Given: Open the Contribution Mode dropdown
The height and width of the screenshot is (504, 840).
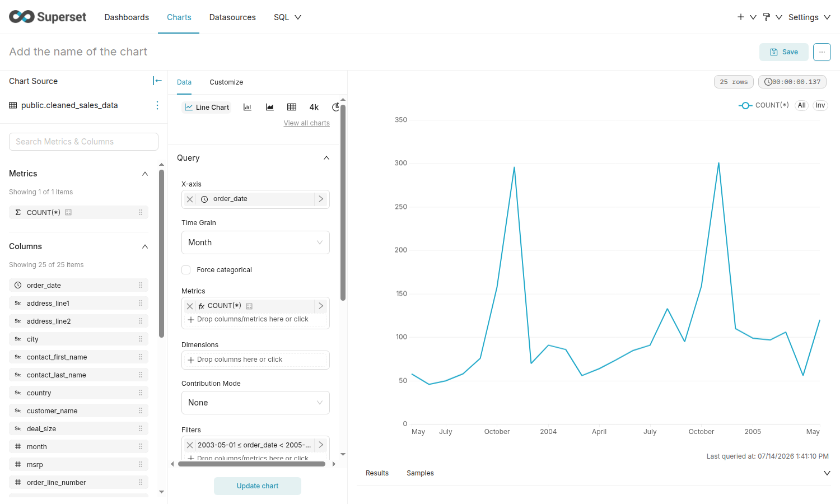Looking at the screenshot, I should click(x=255, y=403).
